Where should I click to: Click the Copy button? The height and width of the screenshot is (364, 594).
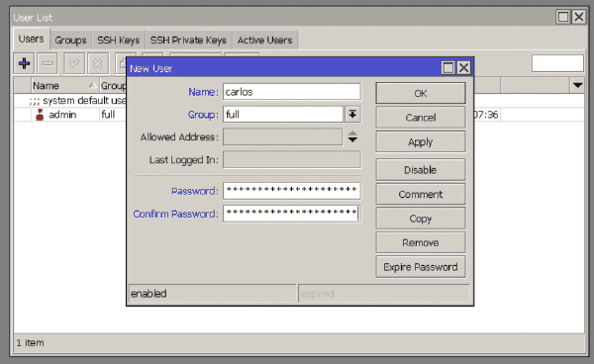click(x=421, y=219)
